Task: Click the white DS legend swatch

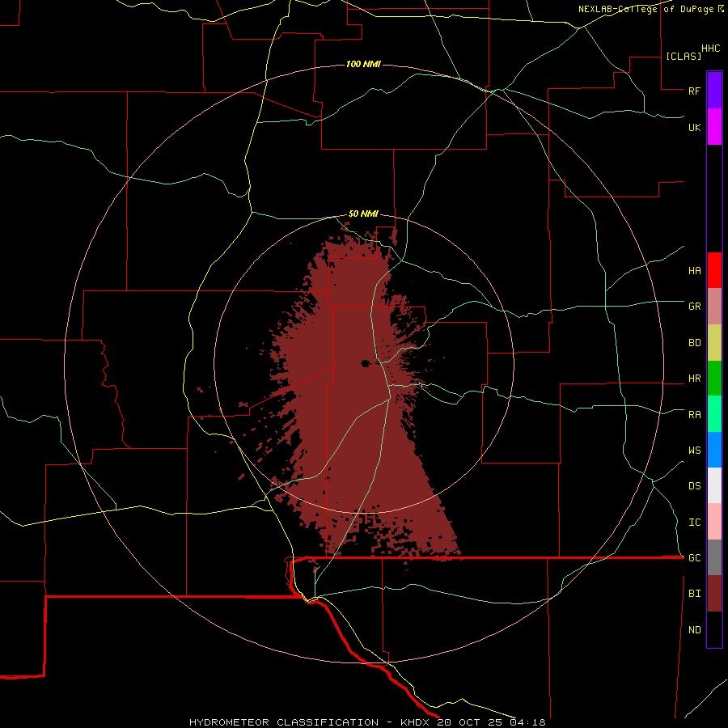Action: tap(714, 485)
